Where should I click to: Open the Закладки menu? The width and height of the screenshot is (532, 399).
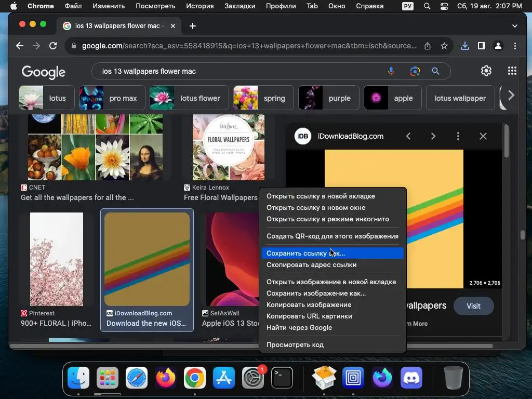click(x=240, y=6)
